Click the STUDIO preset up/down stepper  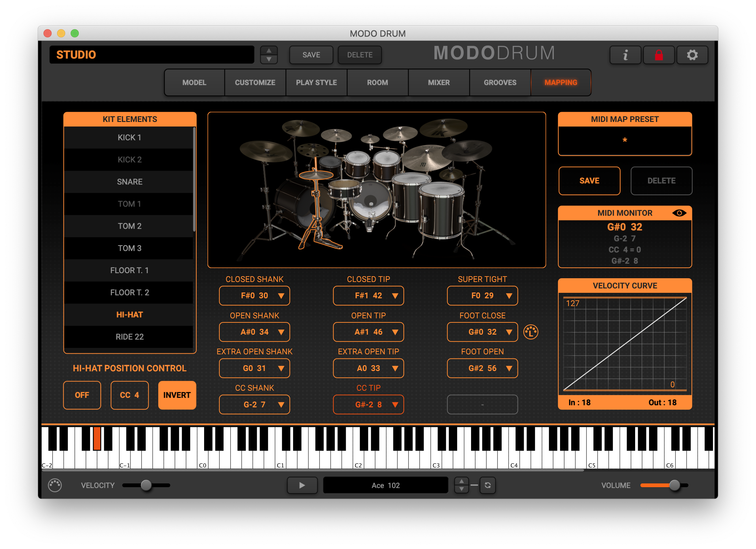[269, 55]
